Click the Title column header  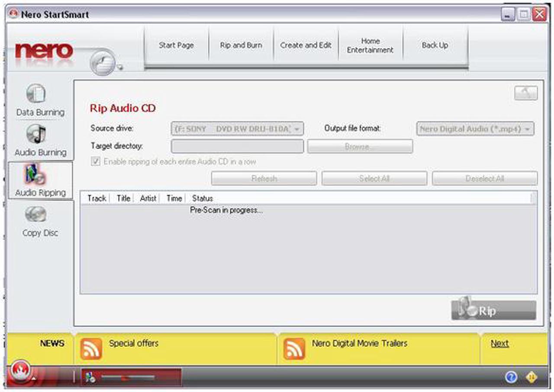click(123, 198)
